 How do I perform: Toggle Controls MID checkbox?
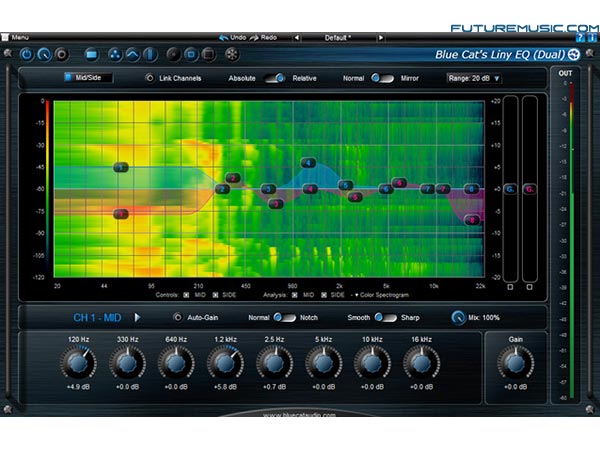pyautogui.click(x=186, y=295)
